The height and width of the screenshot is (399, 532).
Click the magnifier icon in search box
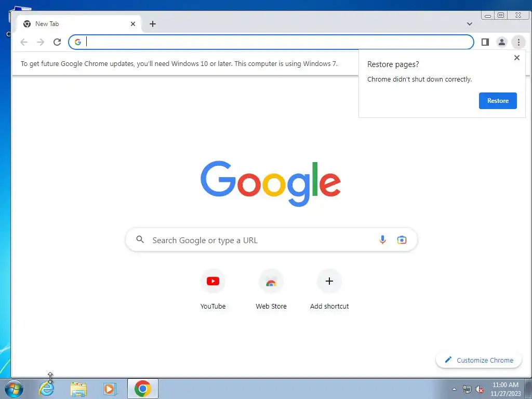[140, 240]
